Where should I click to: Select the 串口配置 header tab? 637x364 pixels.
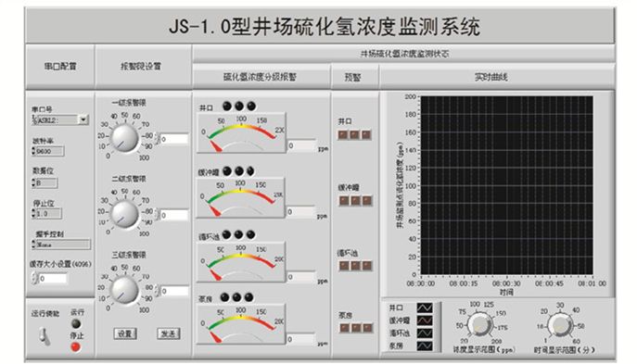(x=60, y=67)
